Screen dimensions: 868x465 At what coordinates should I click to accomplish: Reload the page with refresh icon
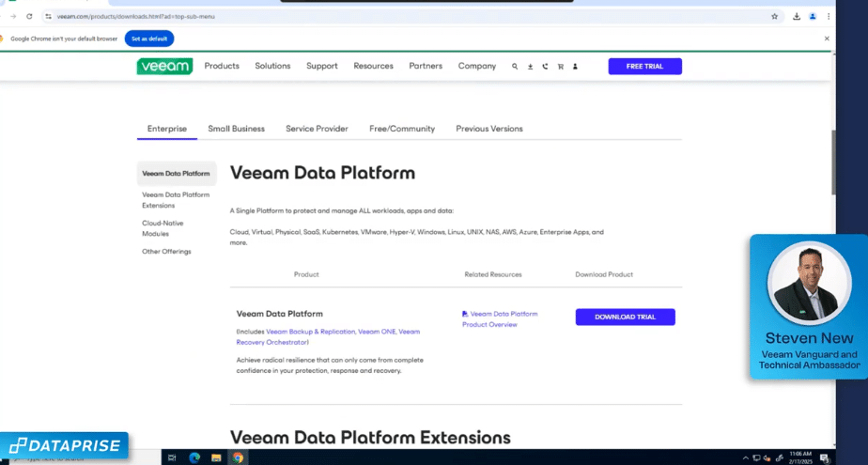coord(29,17)
